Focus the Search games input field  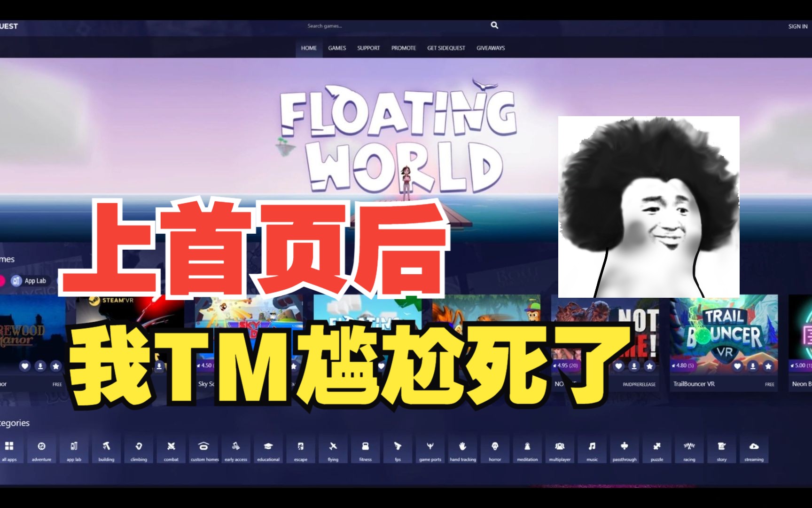point(397,26)
